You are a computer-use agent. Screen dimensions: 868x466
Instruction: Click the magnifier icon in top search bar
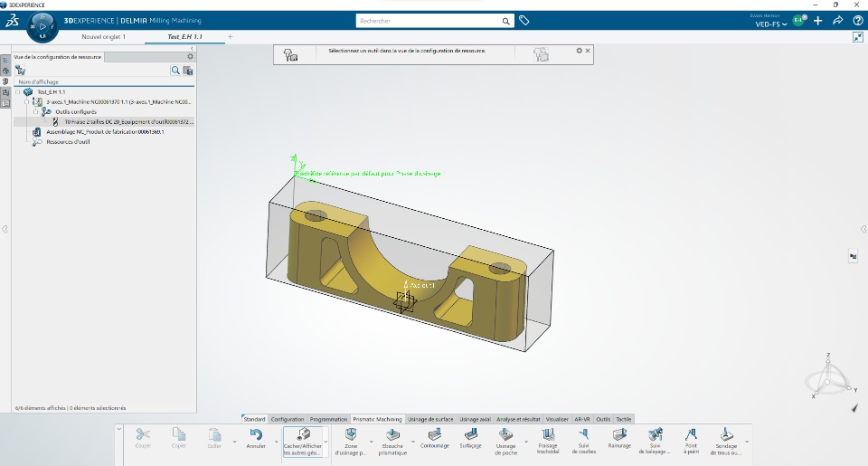click(505, 21)
